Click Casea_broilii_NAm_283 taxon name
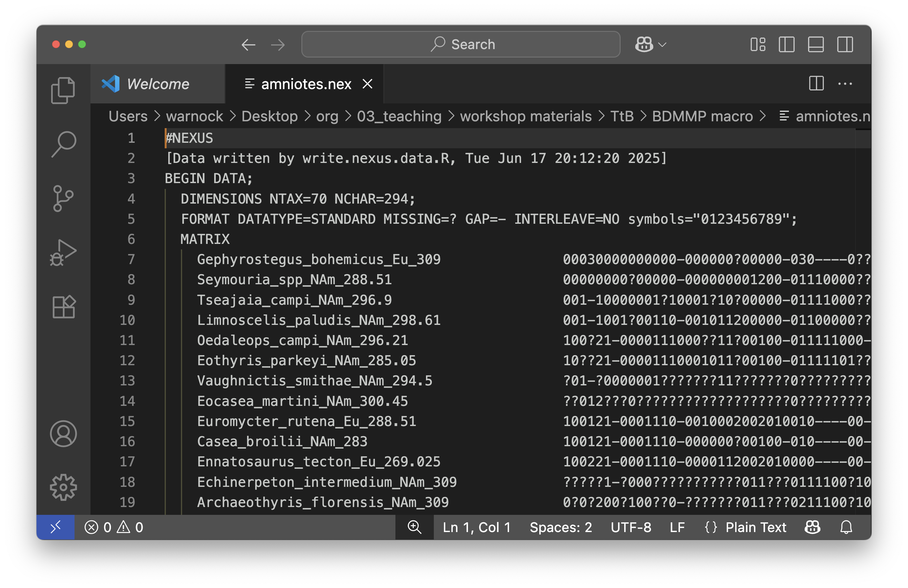Screen dimensions: 908x588 pyautogui.click(x=282, y=442)
